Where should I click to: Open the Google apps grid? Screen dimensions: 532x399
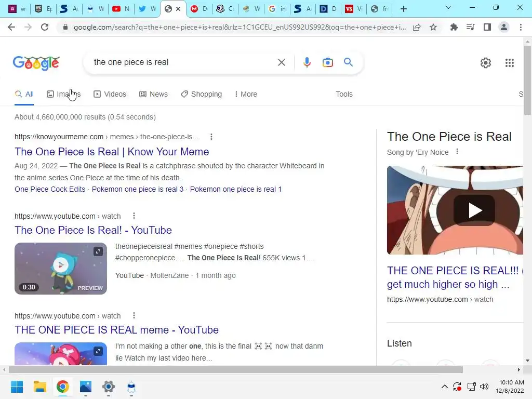pyautogui.click(x=509, y=63)
